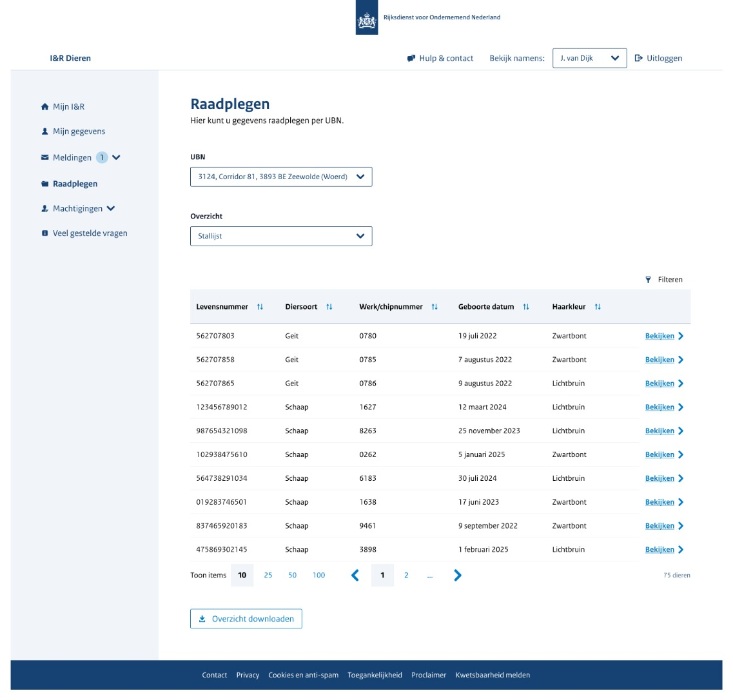Click the envelope icon beside Meldingen
This screenshot has width=733, height=700.
pos(45,157)
